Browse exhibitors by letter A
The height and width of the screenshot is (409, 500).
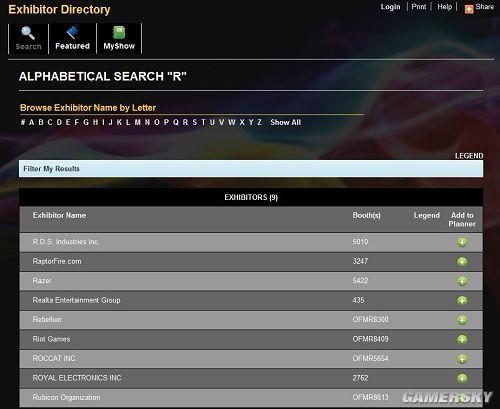pyautogui.click(x=31, y=122)
